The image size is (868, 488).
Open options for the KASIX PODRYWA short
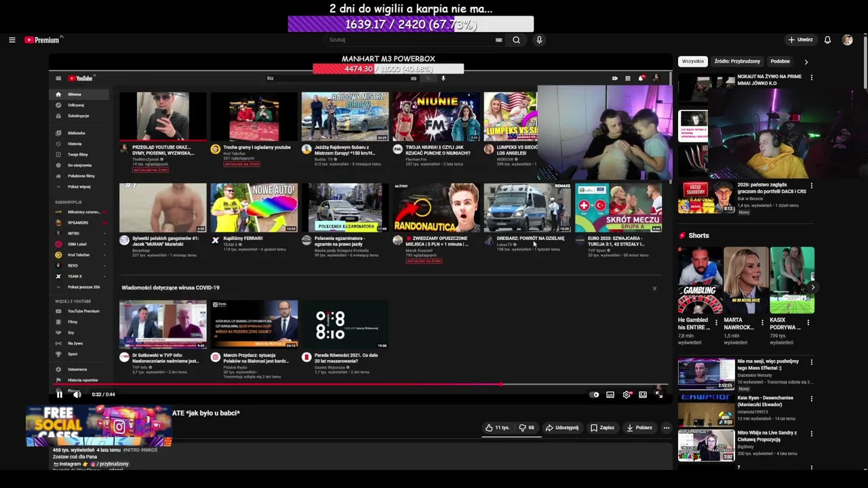point(808,323)
